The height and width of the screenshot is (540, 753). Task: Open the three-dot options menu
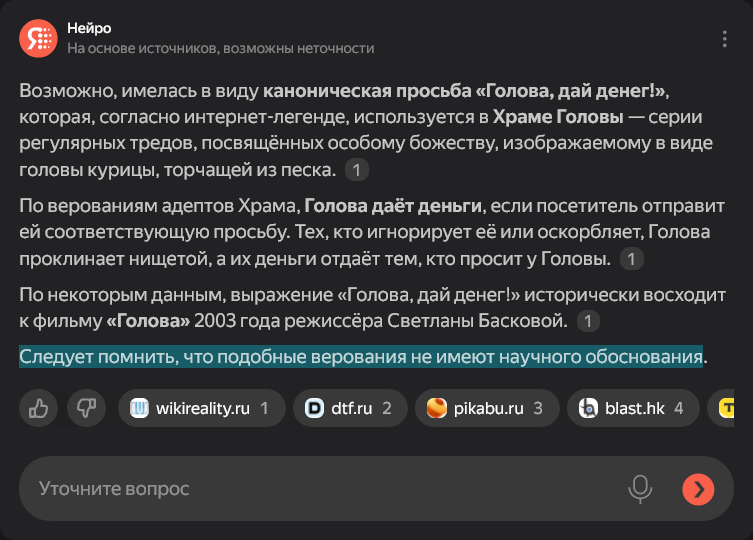tap(725, 39)
